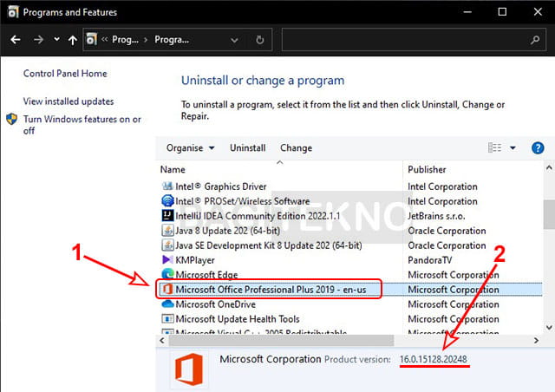Click horizontal scrollbar left arrow

click(162, 340)
